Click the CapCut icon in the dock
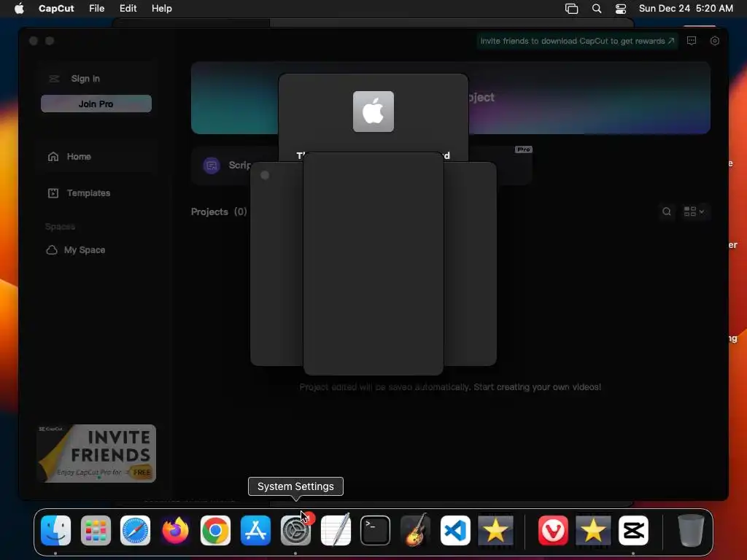This screenshot has width=747, height=560. click(x=633, y=530)
